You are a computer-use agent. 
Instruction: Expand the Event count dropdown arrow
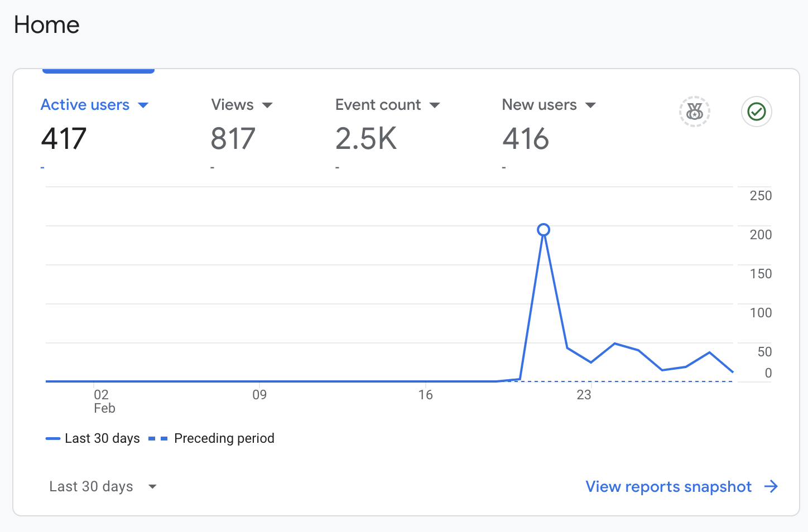[x=435, y=105]
